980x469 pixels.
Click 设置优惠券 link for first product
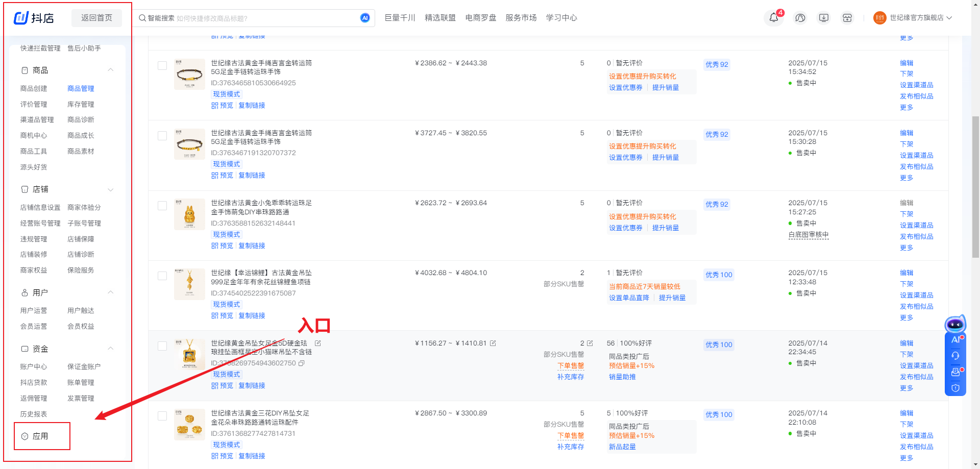[625, 88]
